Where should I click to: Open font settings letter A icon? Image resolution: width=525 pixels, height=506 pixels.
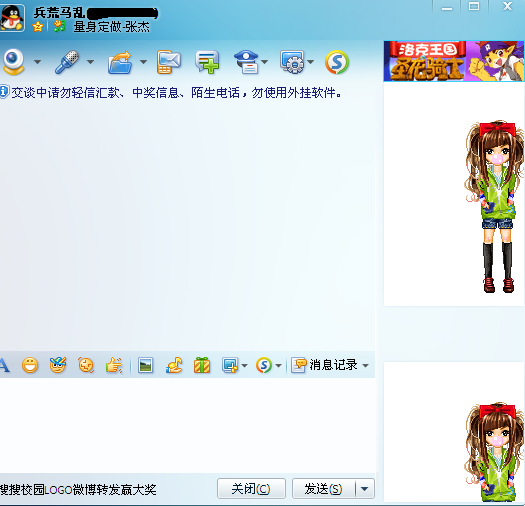[x=4, y=365]
